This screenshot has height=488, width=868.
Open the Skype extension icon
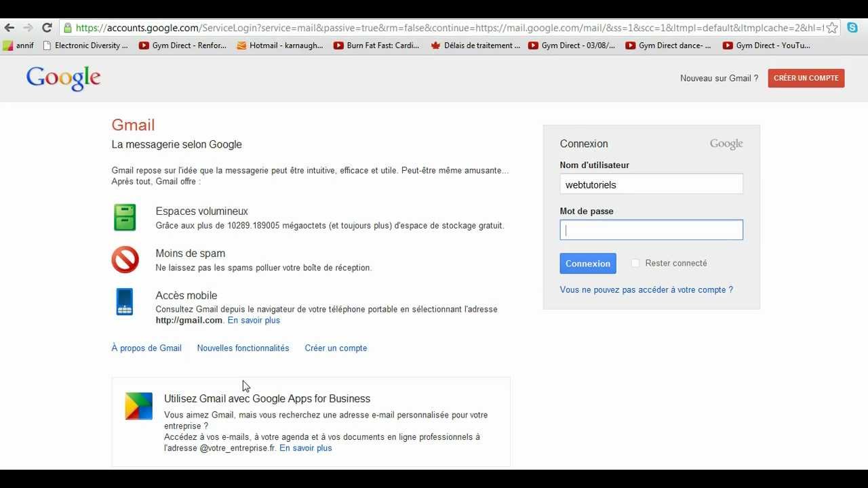(x=852, y=28)
